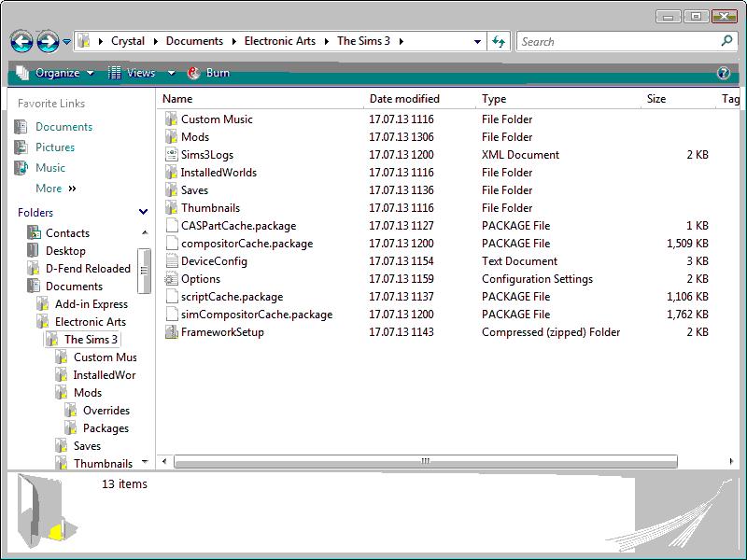Open the Documents favorite link
The width and height of the screenshot is (747, 560).
point(63,127)
